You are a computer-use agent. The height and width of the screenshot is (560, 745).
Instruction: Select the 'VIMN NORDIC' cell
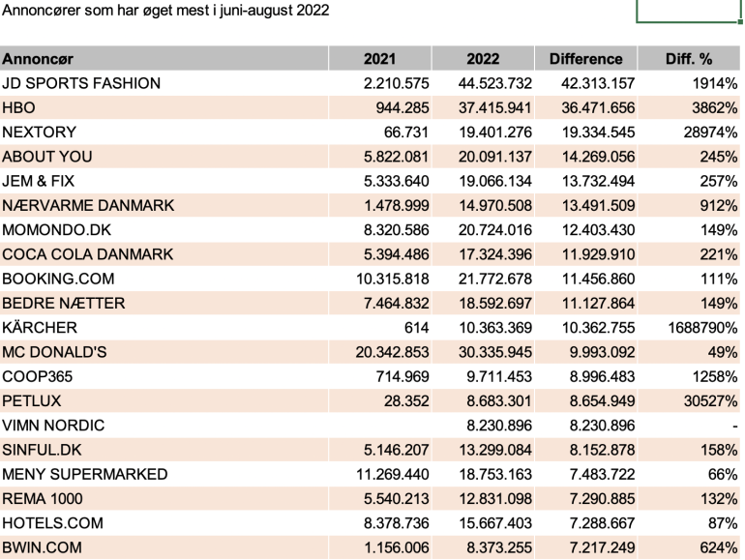tap(164, 426)
